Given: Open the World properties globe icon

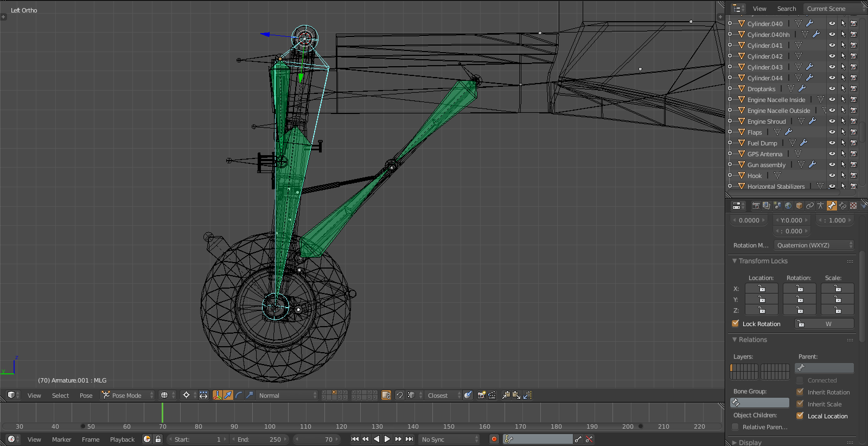Looking at the screenshot, I should [x=788, y=206].
